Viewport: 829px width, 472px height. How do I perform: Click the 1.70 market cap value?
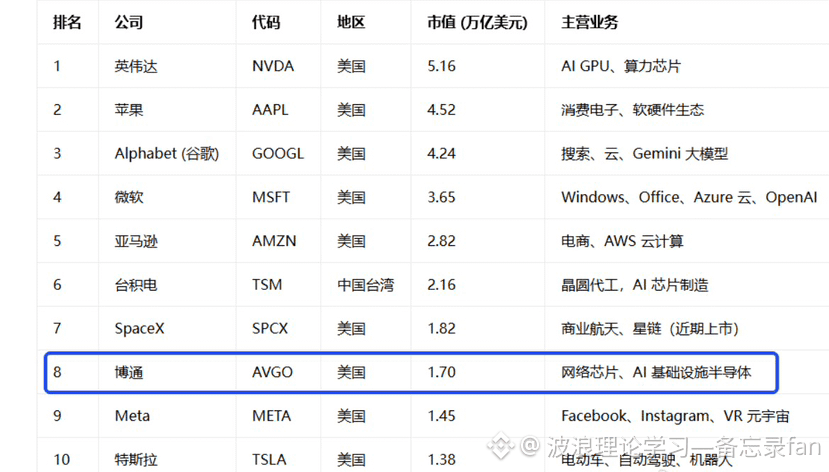pyautogui.click(x=441, y=373)
